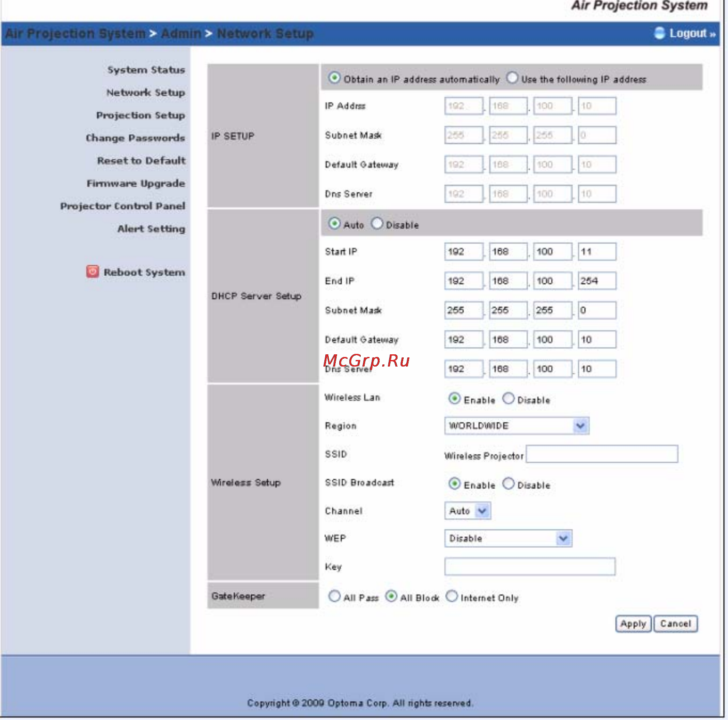The height and width of the screenshot is (720, 728).
Task: Open the Channel Auto dropdown
Action: click(x=468, y=511)
